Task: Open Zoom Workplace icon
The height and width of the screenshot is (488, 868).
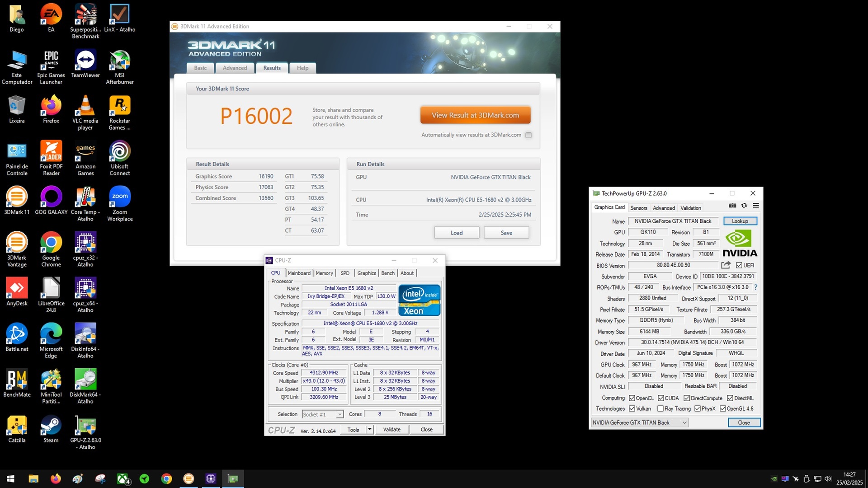Action: coord(120,204)
